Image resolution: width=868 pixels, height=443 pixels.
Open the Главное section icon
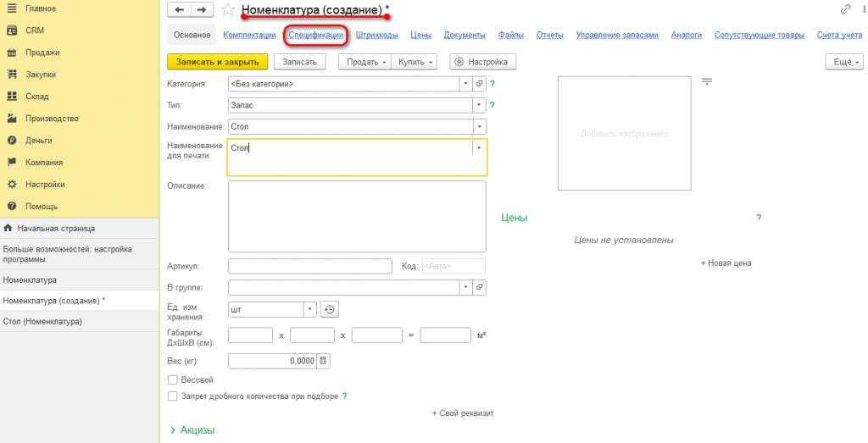(12, 8)
